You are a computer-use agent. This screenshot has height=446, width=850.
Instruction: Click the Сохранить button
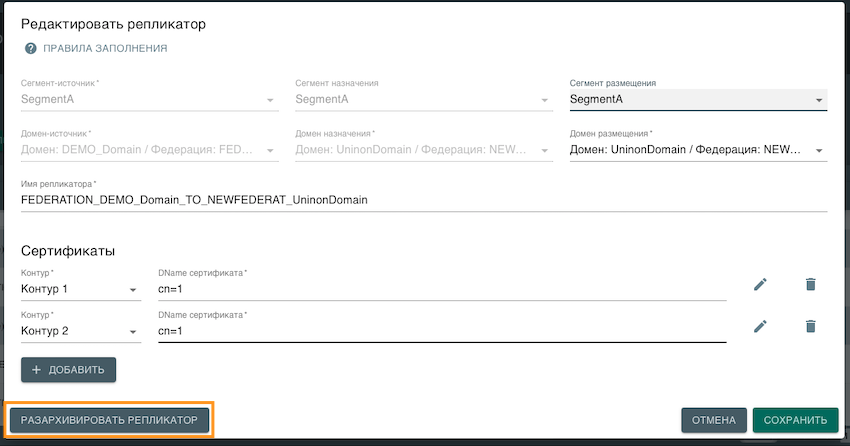[795, 421]
